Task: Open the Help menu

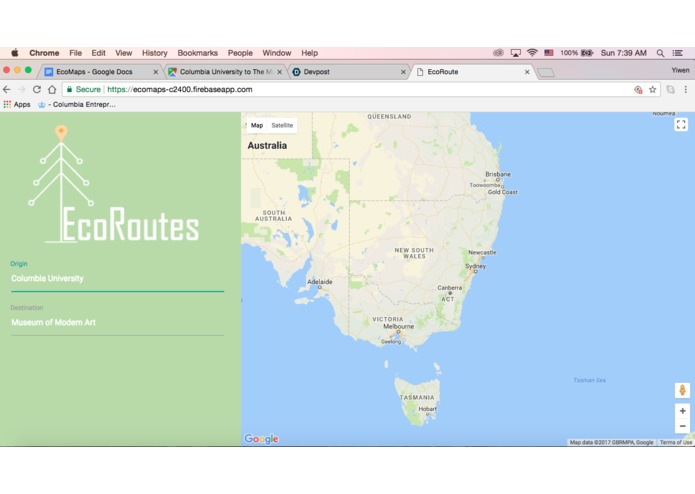Action: click(x=310, y=53)
